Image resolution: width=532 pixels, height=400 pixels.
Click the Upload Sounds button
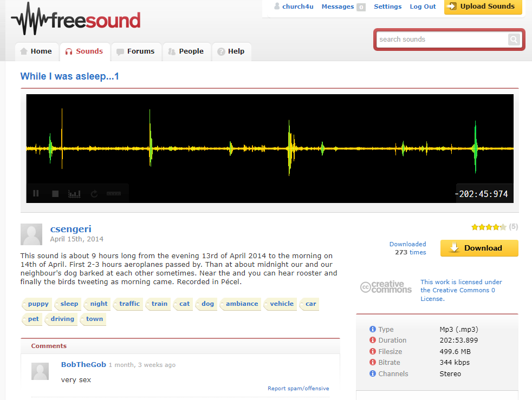pyautogui.click(x=483, y=6)
